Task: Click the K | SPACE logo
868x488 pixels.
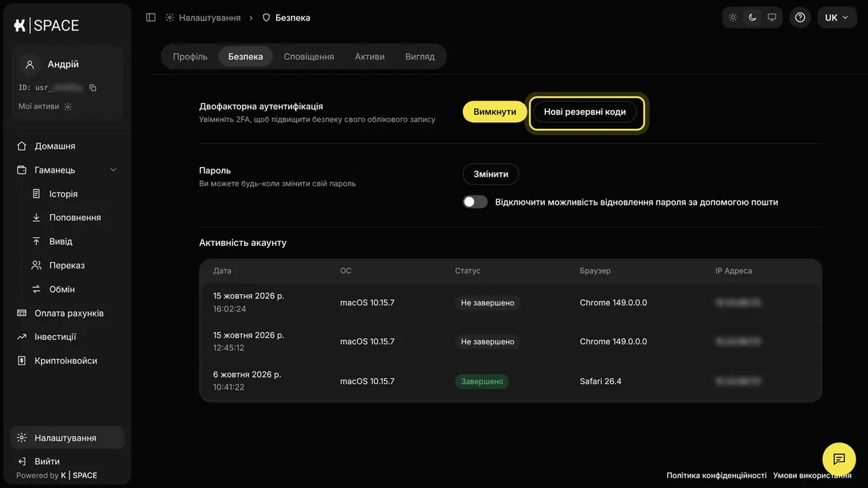Action: [46, 26]
